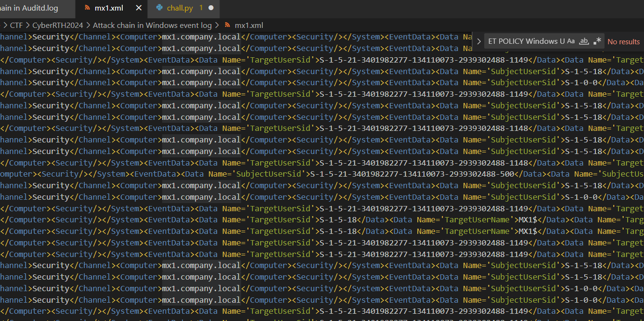Click the mx1.xml breadcrumb item
The width and height of the screenshot is (644, 321).
[249, 25]
